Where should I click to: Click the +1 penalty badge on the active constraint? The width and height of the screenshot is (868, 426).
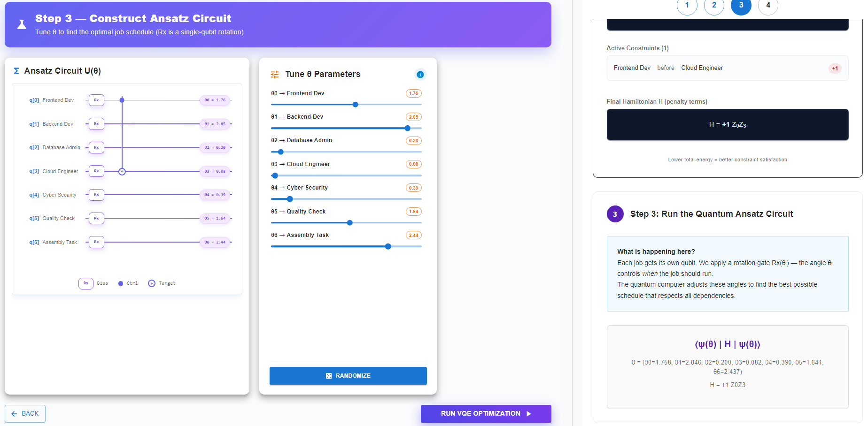point(835,68)
